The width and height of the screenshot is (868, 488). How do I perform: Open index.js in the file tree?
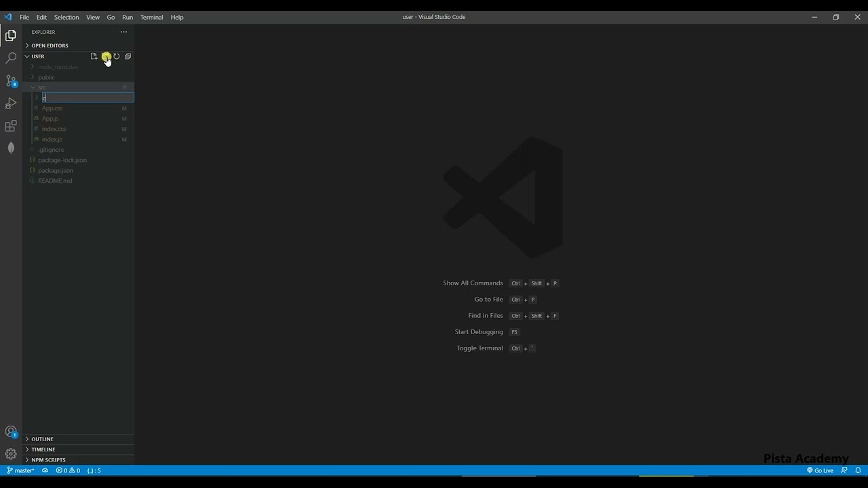click(79, 140)
